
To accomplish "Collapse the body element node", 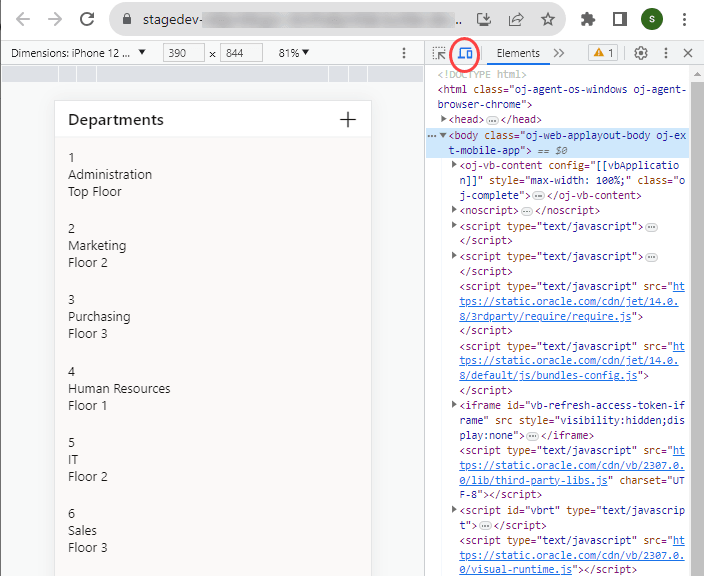I will click(x=443, y=135).
